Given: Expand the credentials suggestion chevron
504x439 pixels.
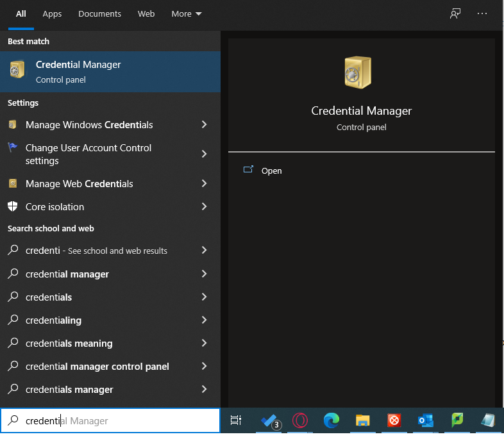Looking at the screenshot, I should coord(204,297).
